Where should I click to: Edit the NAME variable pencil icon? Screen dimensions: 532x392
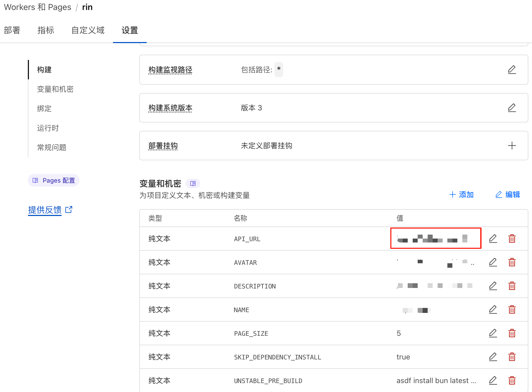493,310
